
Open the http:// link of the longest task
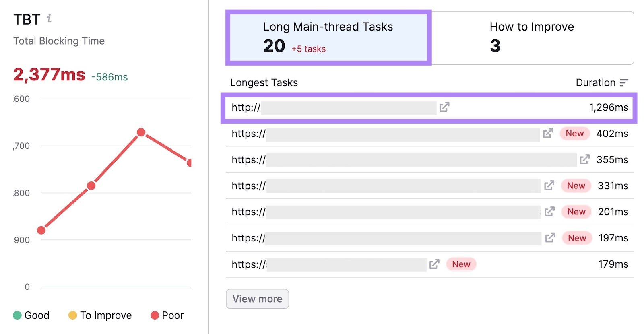245,107
